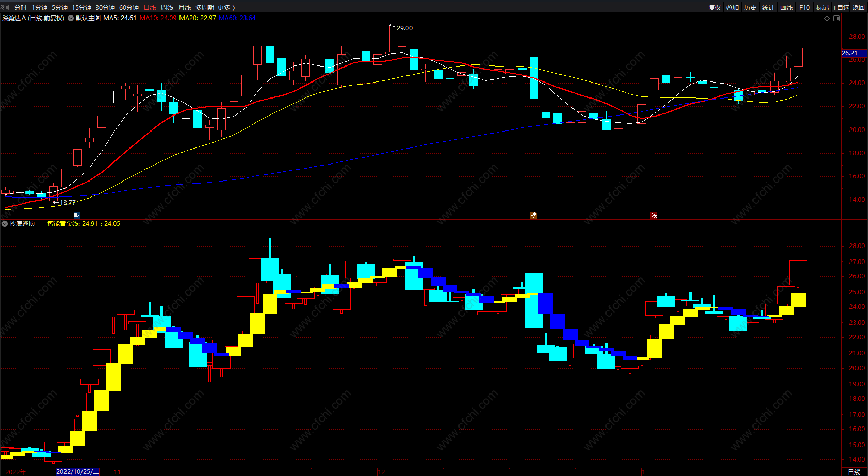Click the 智能黄金线 value label
868x476 pixels.
click(84, 224)
